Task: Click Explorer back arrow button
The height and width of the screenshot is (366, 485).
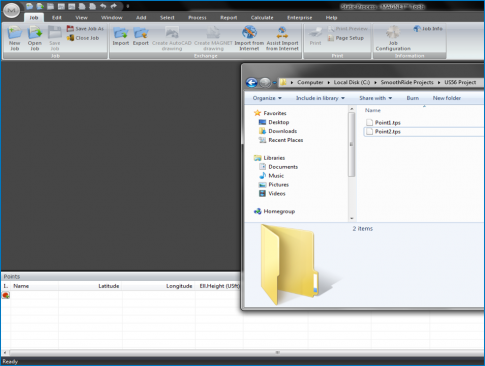Action: click(252, 82)
